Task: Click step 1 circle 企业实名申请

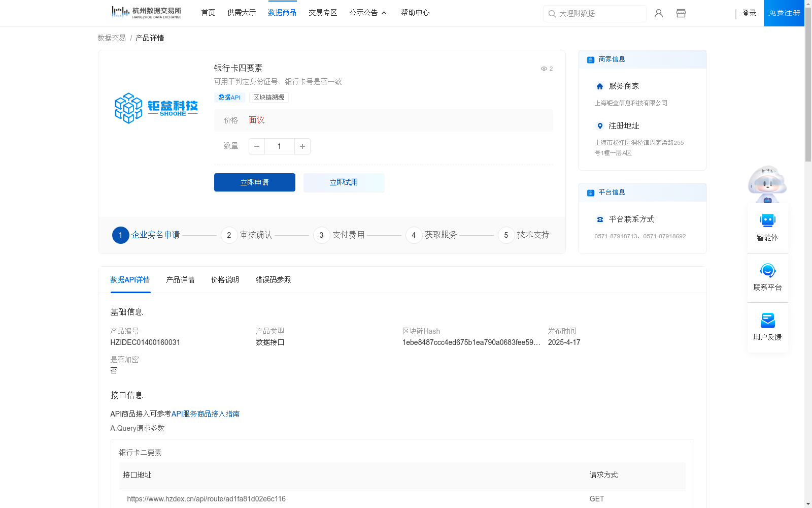Action: pos(120,235)
